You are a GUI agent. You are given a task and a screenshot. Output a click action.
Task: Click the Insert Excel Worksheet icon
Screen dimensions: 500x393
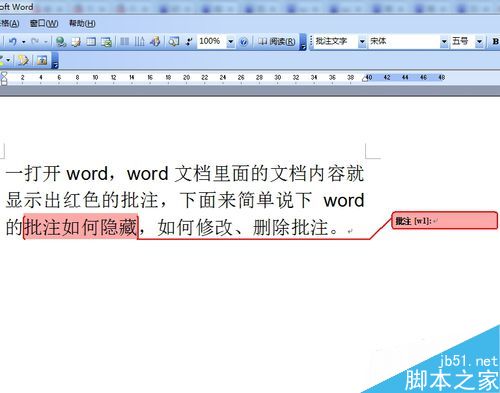point(106,42)
